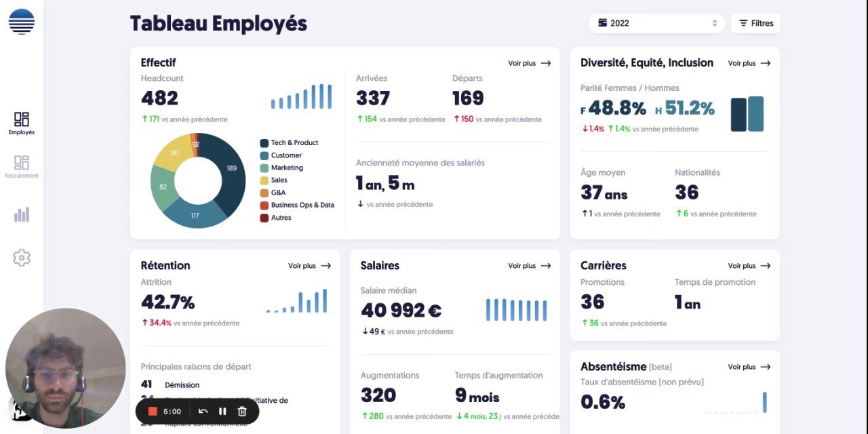Click the Tableau Employés page title
868x434 pixels.
(x=218, y=24)
